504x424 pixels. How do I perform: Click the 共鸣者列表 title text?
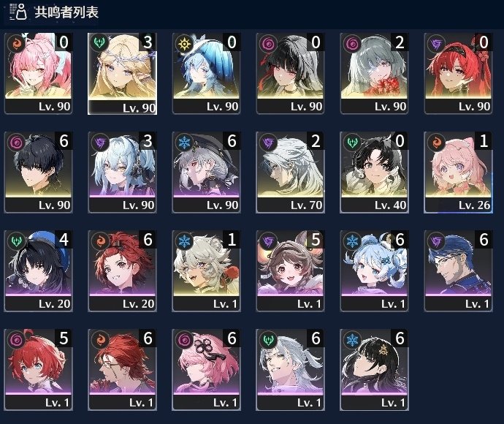(66, 12)
